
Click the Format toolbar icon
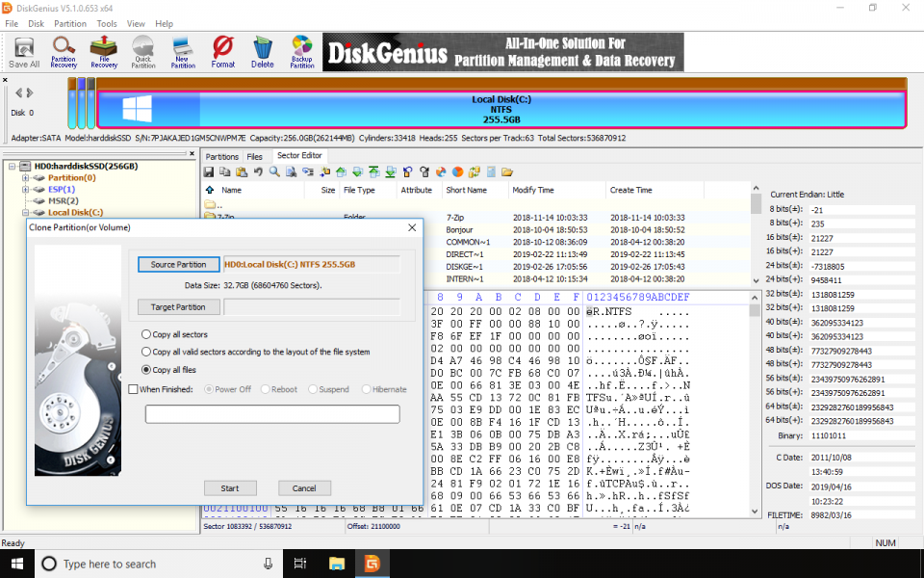[222, 52]
